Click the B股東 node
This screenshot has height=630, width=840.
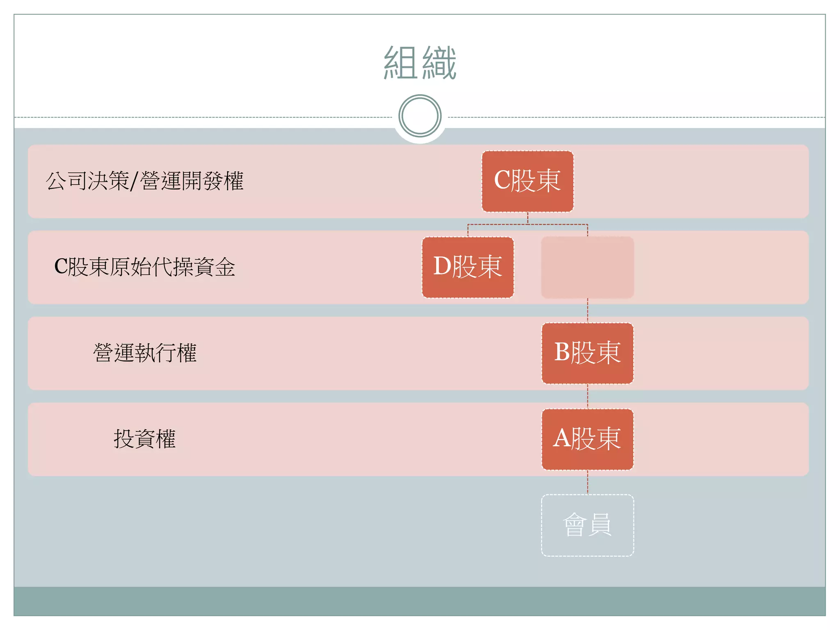click(x=588, y=353)
